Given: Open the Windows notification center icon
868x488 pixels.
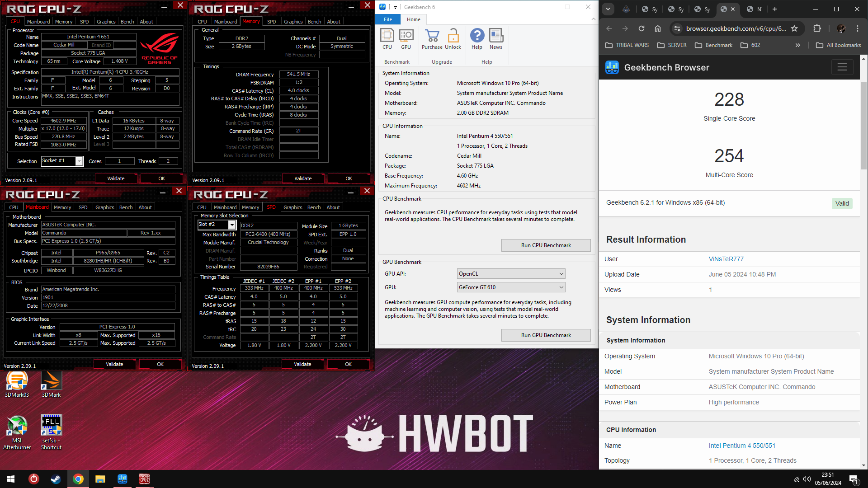Looking at the screenshot, I should pyautogui.click(x=854, y=479).
